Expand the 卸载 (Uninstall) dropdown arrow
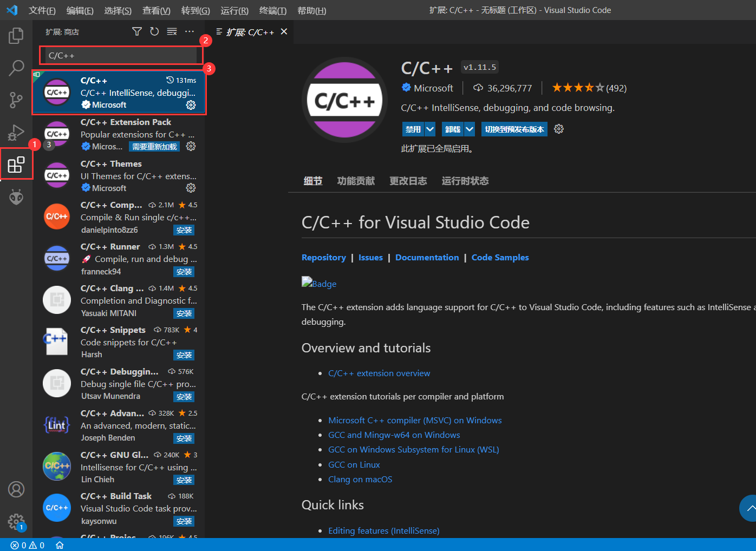The width and height of the screenshot is (756, 551). click(470, 129)
